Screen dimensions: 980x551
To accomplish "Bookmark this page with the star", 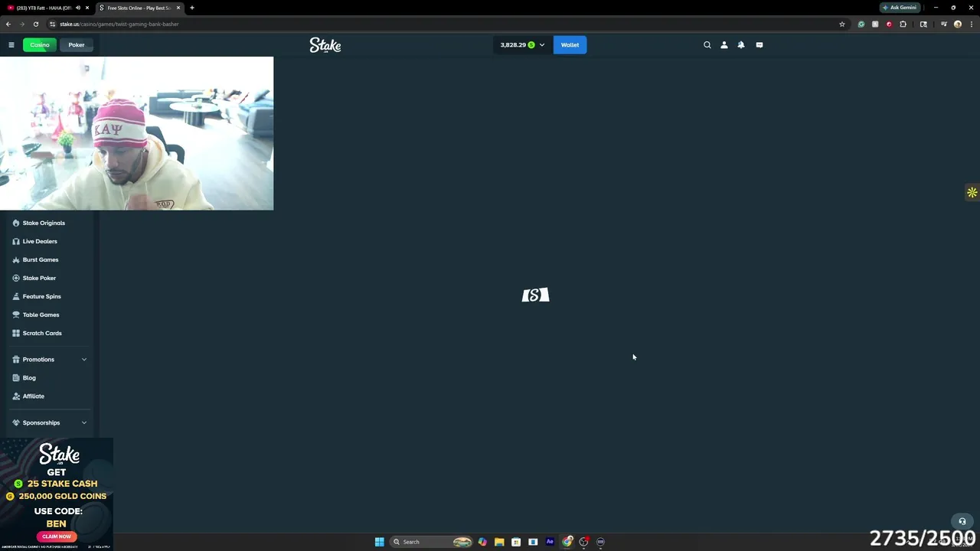I will click(842, 24).
